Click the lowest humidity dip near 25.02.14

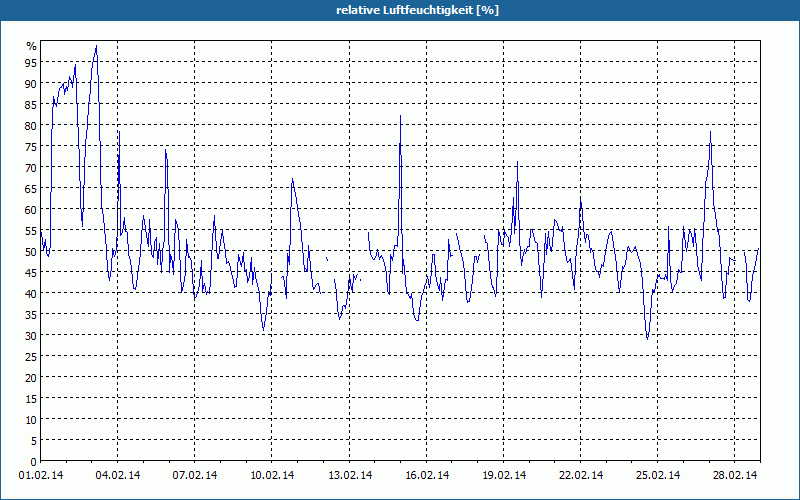tap(647, 338)
